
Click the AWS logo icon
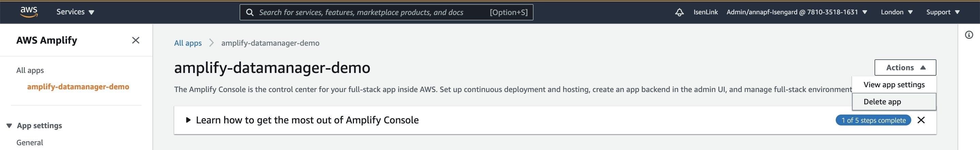(x=29, y=12)
